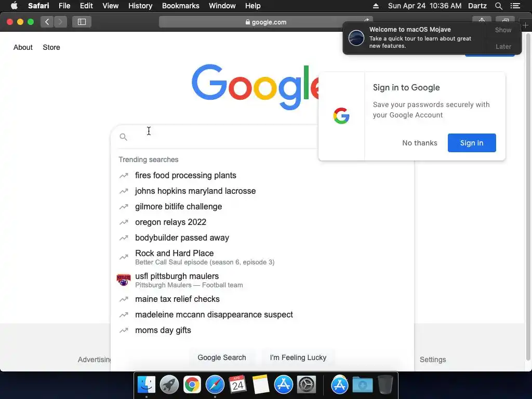
Task: Select 'moms day gifts' suggestion
Action: (262, 330)
